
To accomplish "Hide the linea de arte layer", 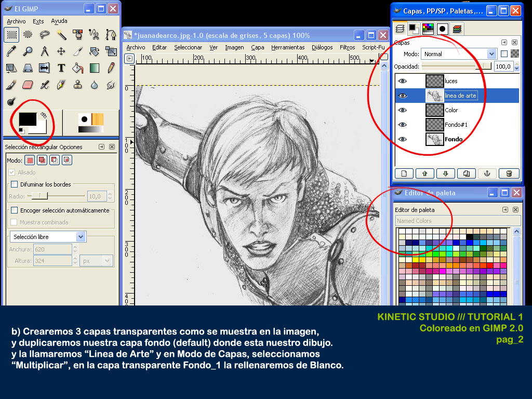I will (403, 96).
